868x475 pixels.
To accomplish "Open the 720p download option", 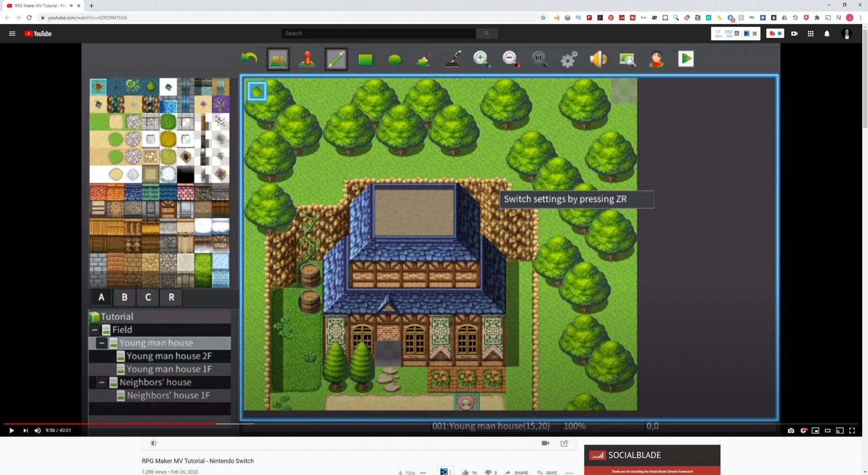I will coord(407,473).
